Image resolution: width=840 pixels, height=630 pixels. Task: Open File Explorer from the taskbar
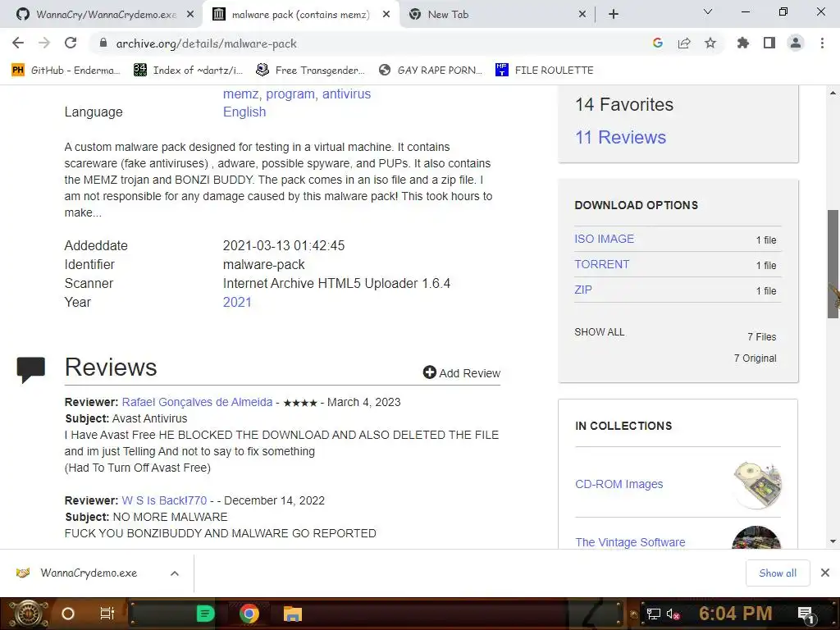pyautogui.click(x=293, y=614)
